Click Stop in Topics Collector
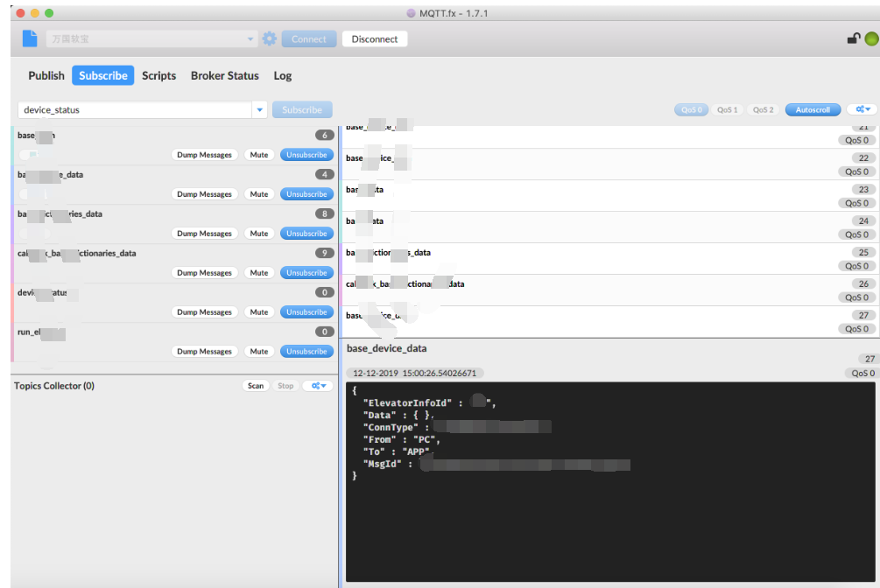The image size is (880, 588). (285, 386)
